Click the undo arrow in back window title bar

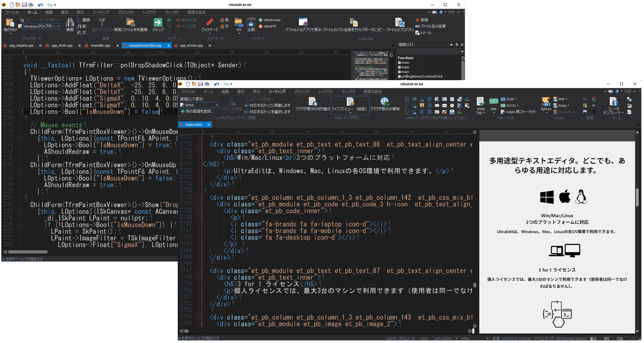point(40,5)
